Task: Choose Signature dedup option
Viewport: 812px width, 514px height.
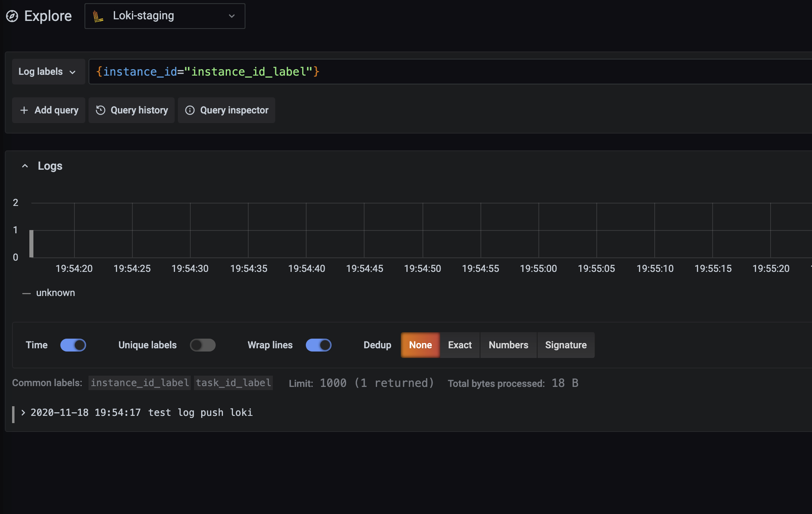Action: point(565,345)
